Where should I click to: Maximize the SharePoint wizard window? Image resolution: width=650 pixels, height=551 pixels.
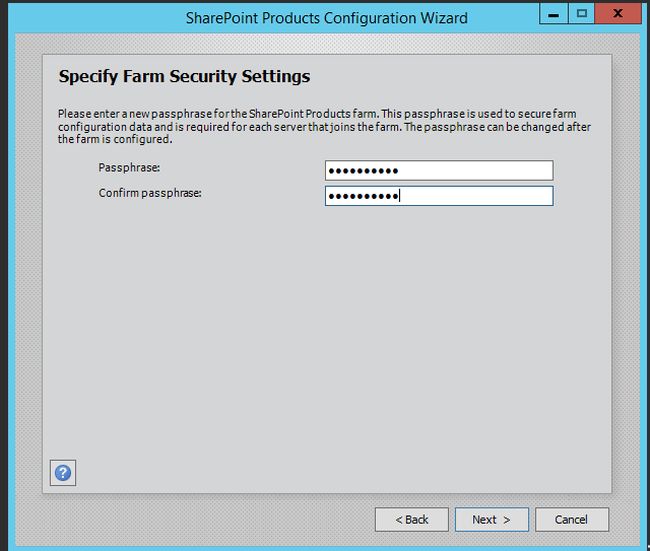(x=581, y=14)
